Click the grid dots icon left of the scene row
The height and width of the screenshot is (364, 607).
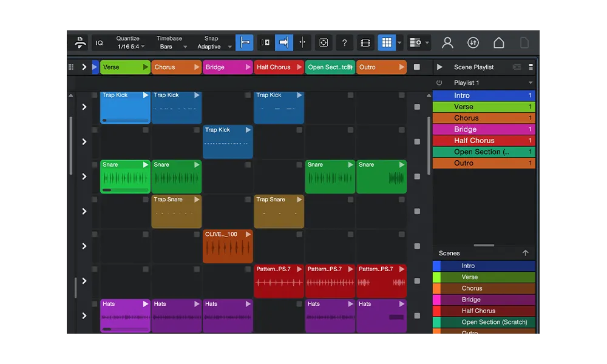(71, 67)
